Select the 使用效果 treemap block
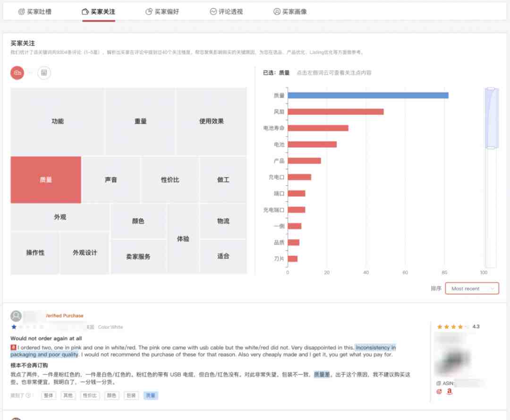This screenshot has height=420, width=510. click(212, 121)
